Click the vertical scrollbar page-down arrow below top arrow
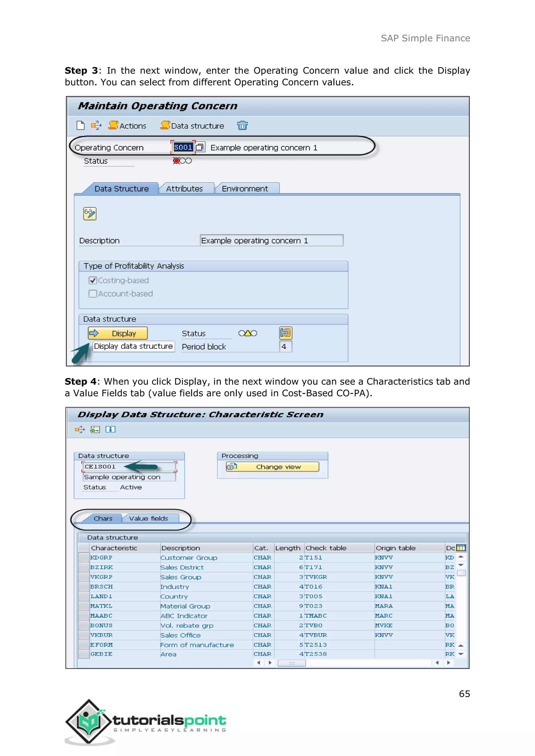The height and width of the screenshot is (756, 535). (x=461, y=565)
